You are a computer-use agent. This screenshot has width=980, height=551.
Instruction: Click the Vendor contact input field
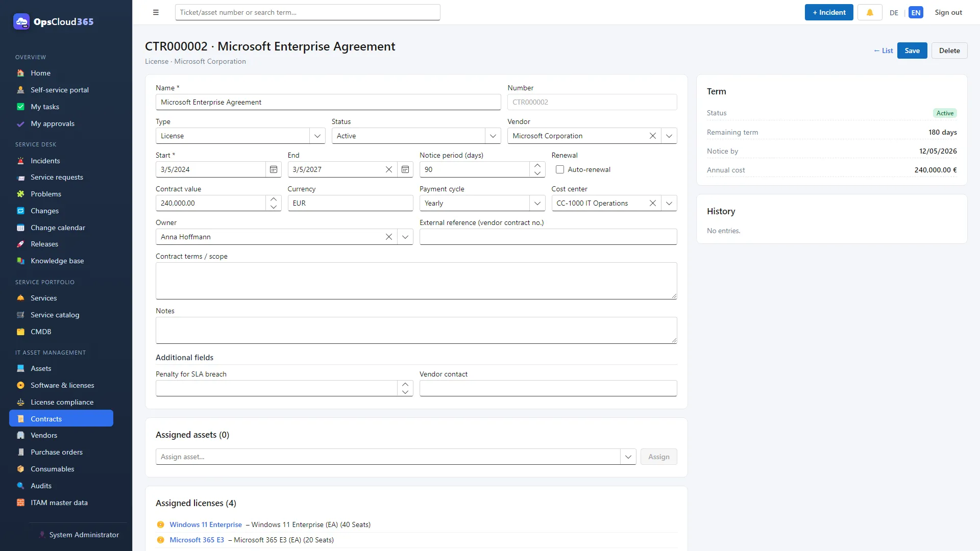(548, 388)
